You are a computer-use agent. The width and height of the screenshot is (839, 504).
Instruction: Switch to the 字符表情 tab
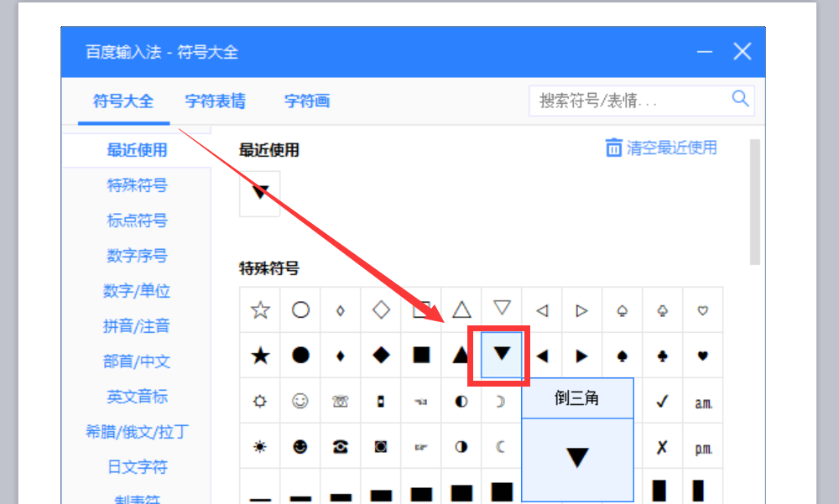pyautogui.click(x=216, y=101)
